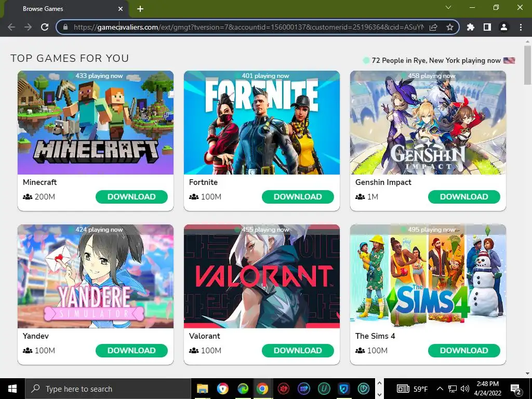532x399 pixels.
Task: Close the Browse Games tab
Action: tap(121, 9)
